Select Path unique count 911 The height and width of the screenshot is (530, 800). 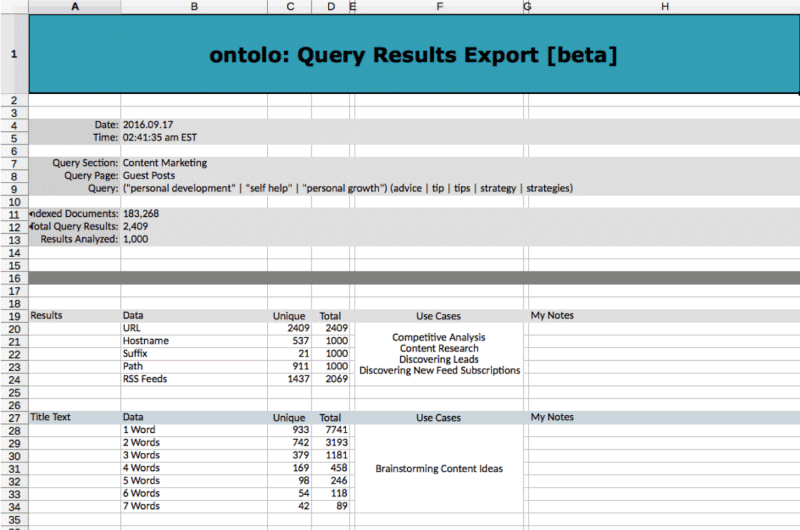(x=289, y=366)
